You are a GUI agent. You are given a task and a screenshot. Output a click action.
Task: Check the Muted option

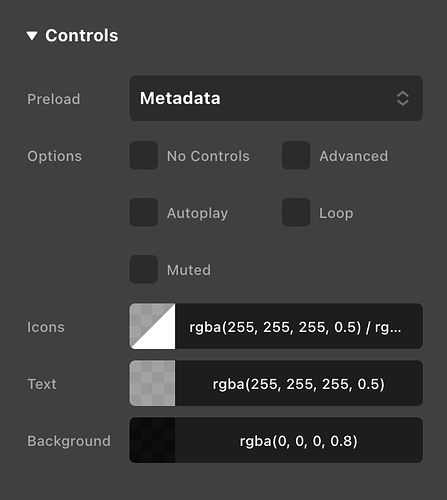click(144, 269)
